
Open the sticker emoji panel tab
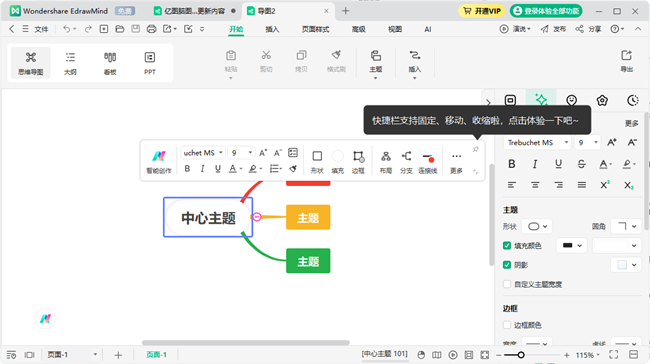tap(571, 100)
